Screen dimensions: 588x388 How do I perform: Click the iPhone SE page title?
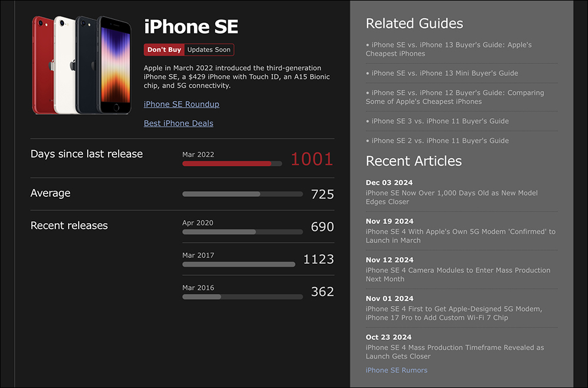tap(191, 26)
